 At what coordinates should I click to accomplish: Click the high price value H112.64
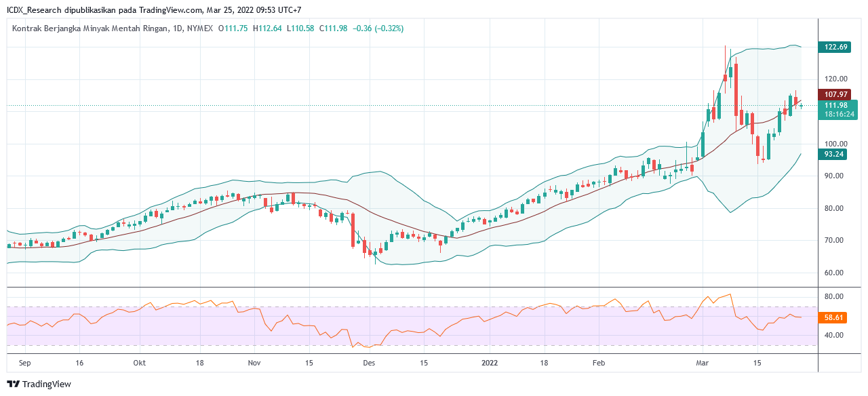tap(269, 28)
